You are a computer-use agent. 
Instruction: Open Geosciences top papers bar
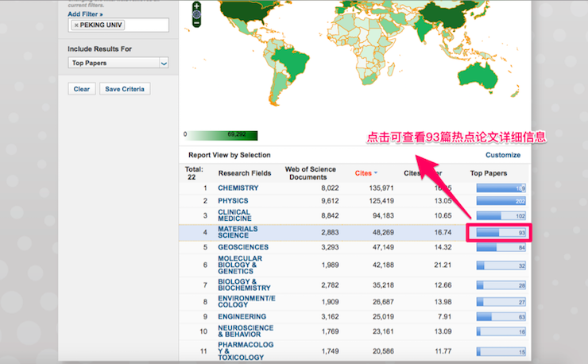500,247
